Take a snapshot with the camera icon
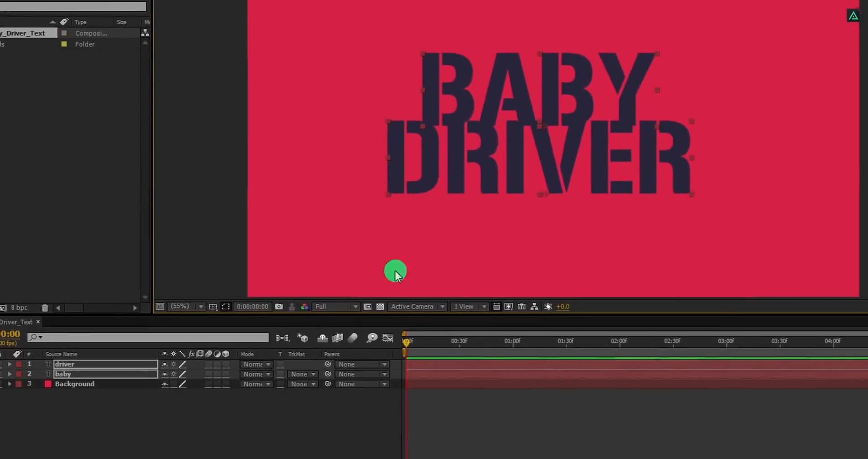Screen dimensions: 868x459 click(279, 307)
